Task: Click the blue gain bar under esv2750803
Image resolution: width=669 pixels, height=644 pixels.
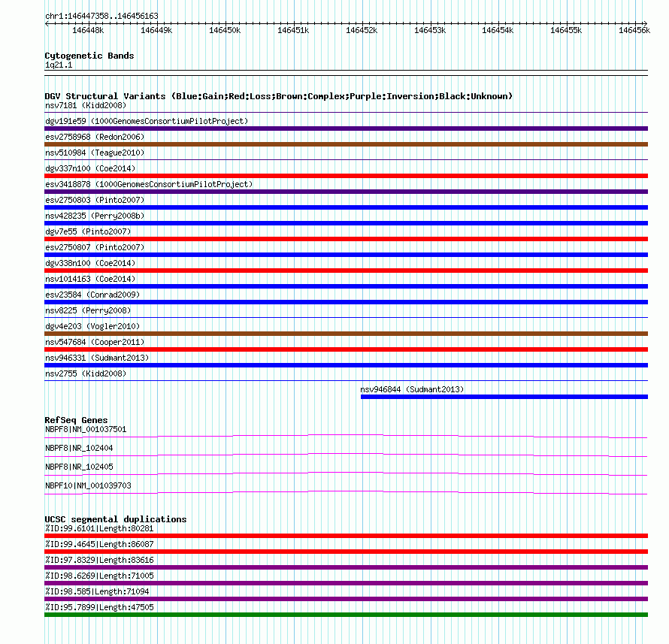Action: point(346,207)
